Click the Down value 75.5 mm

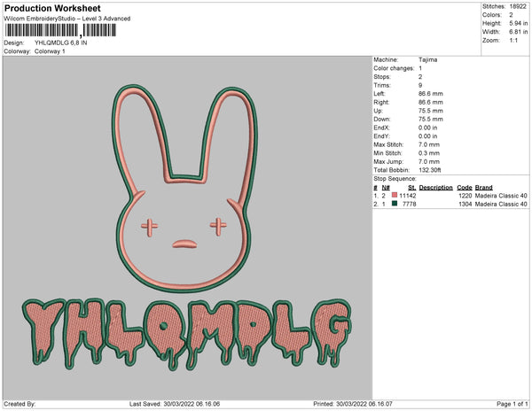[431, 120]
